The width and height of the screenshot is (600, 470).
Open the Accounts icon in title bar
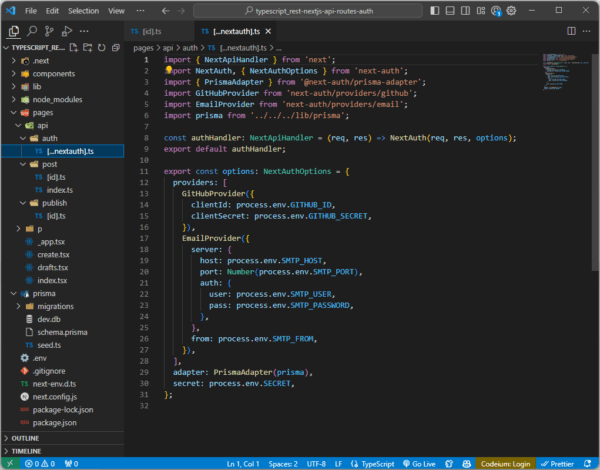[x=496, y=11]
